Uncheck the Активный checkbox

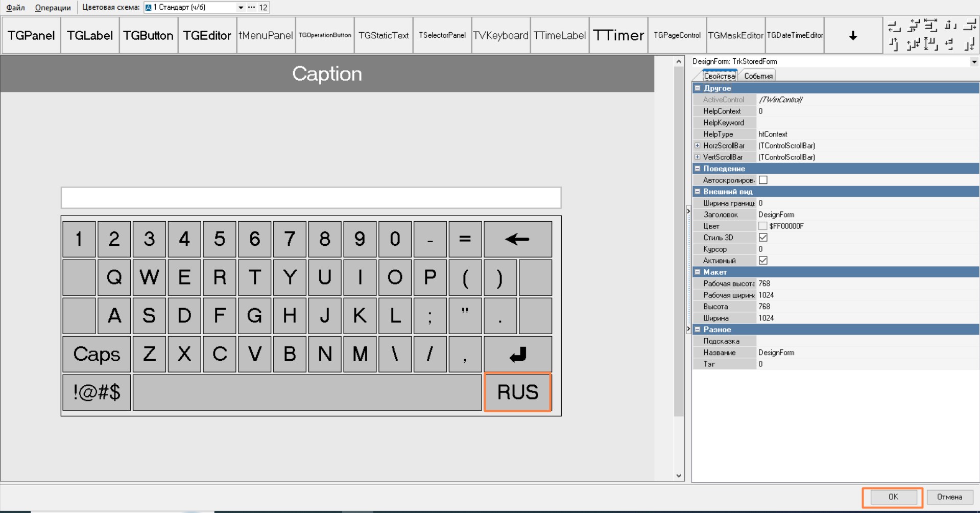[x=763, y=261]
